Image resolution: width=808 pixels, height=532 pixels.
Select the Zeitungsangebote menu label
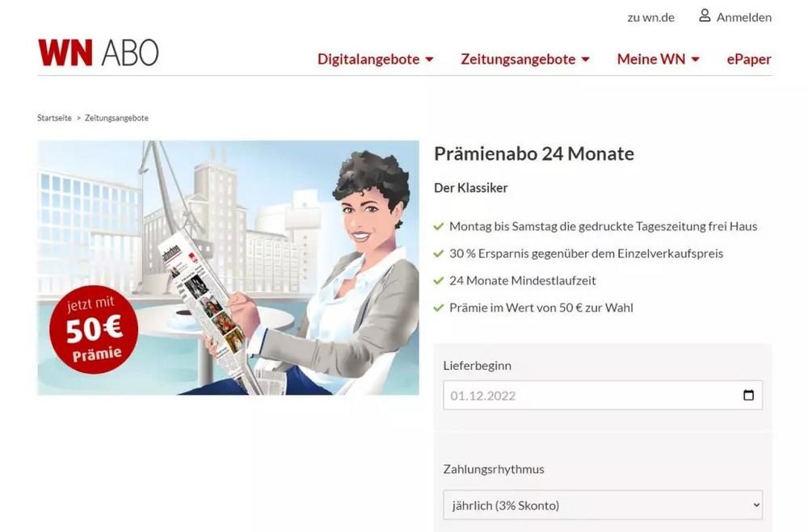518,59
